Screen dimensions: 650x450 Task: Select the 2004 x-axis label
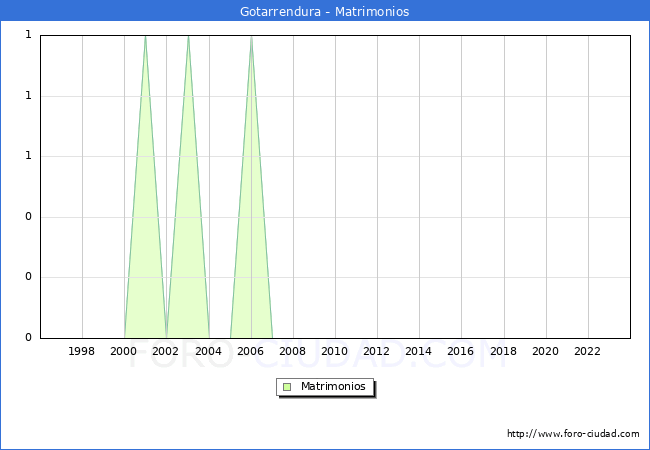[x=209, y=351]
